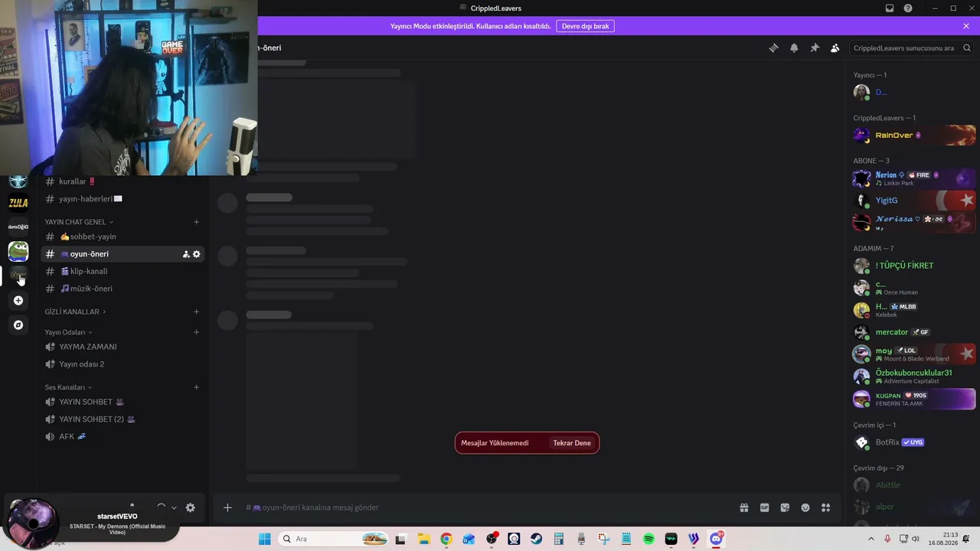
Task: Select the oyun-öneri channel
Action: [122, 254]
